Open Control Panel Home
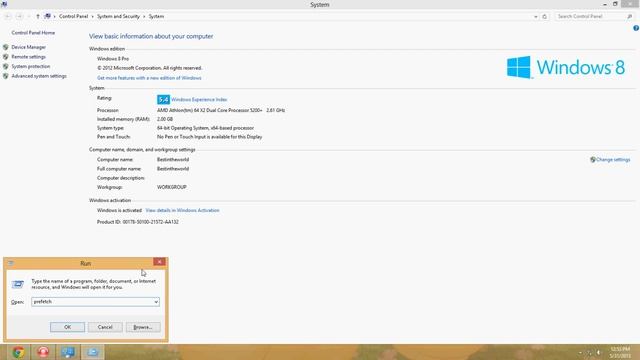This screenshot has height=360, width=640. click(33, 33)
